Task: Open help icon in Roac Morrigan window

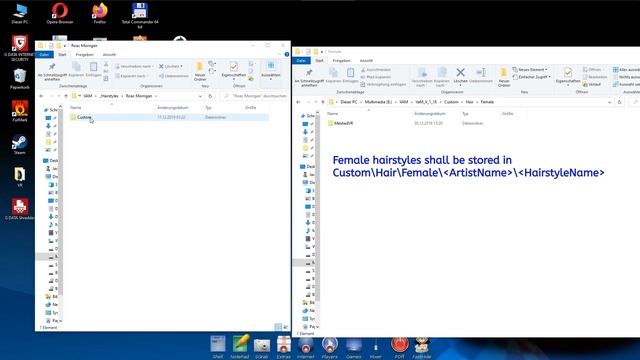Action: [287, 54]
